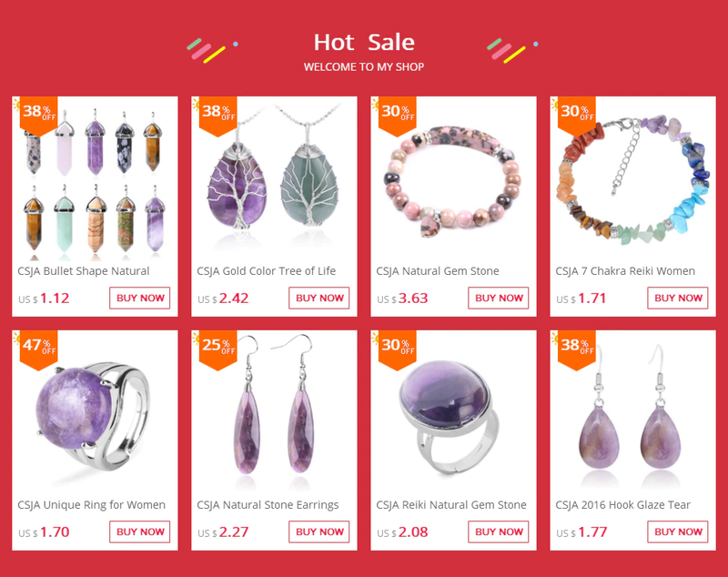Viewport: 728px width, 577px height.
Task: Click Buy Now for the $1.77 tear earrings
Action: 678,532
